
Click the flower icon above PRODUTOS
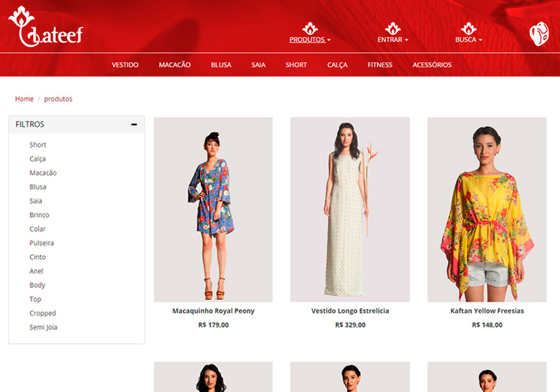[x=310, y=28]
